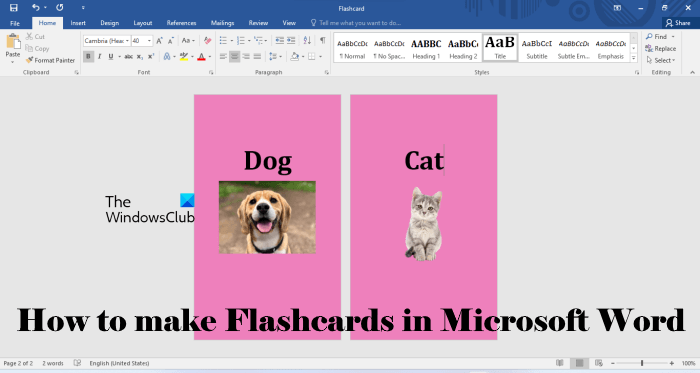Open the font name combo box
The image size is (700, 373).
click(106, 41)
